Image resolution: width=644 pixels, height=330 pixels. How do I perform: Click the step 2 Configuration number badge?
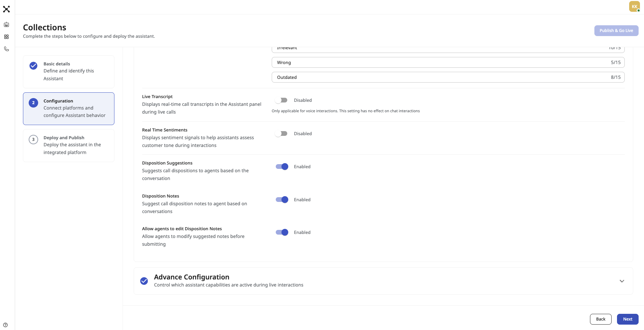[x=33, y=103]
